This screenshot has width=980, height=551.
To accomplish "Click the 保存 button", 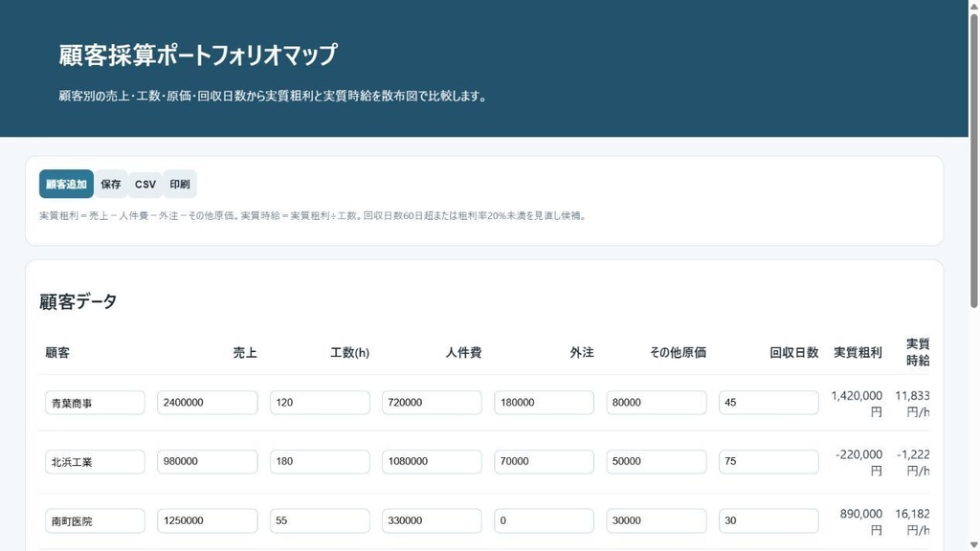I will (111, 185).
